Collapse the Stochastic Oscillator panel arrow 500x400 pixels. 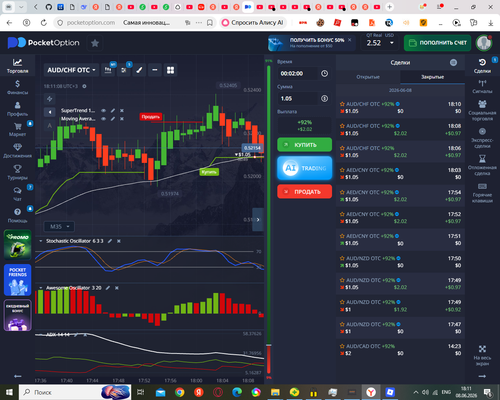point(41,241)
